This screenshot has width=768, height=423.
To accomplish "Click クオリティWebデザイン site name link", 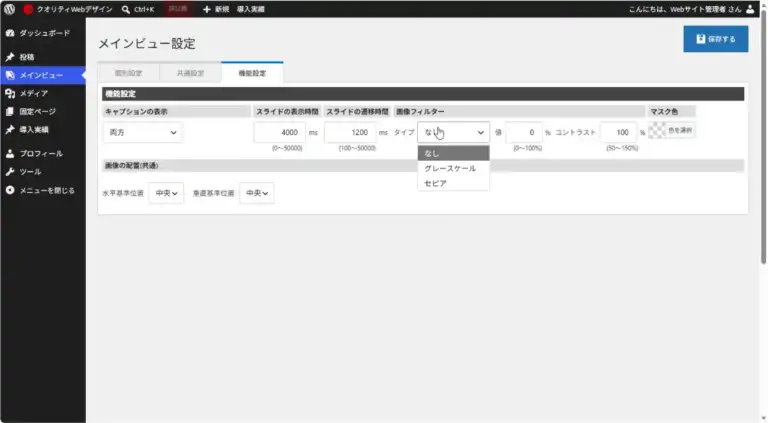I will 74,9.
